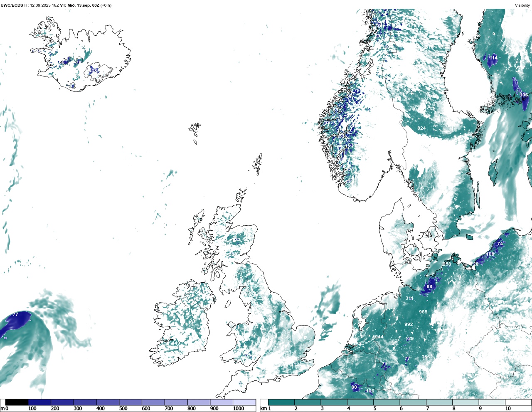Click the "(+6 h)" forecast offset
This screenshot has height=412, width=532.
(x=106, y=5)
